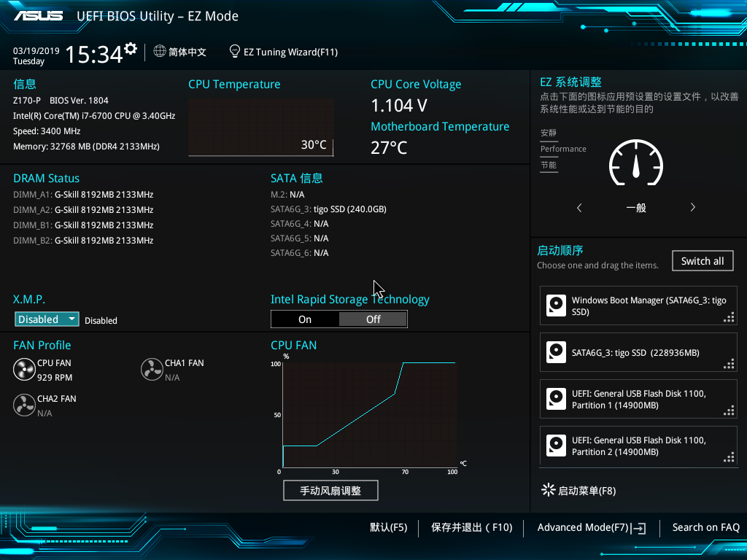Select Windows Boot Manager boot entry
Viewport: 747px width, 560px height.
tap(638, 306)
